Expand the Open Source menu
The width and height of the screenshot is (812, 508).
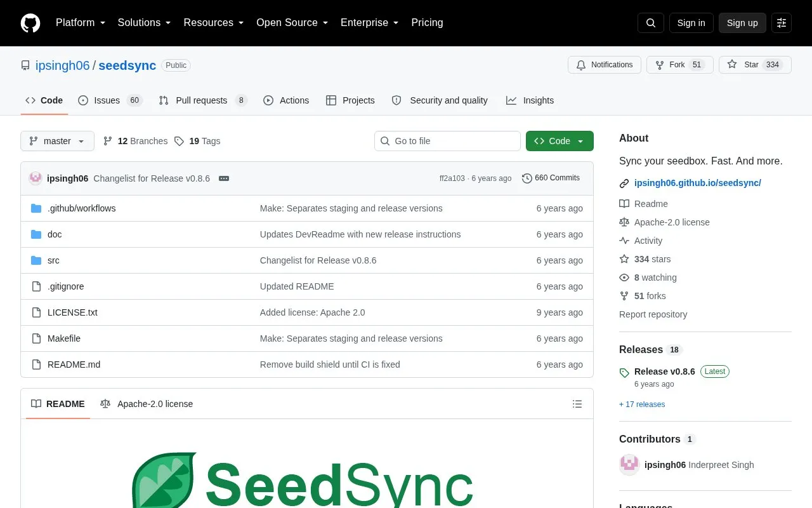point(292,23)
